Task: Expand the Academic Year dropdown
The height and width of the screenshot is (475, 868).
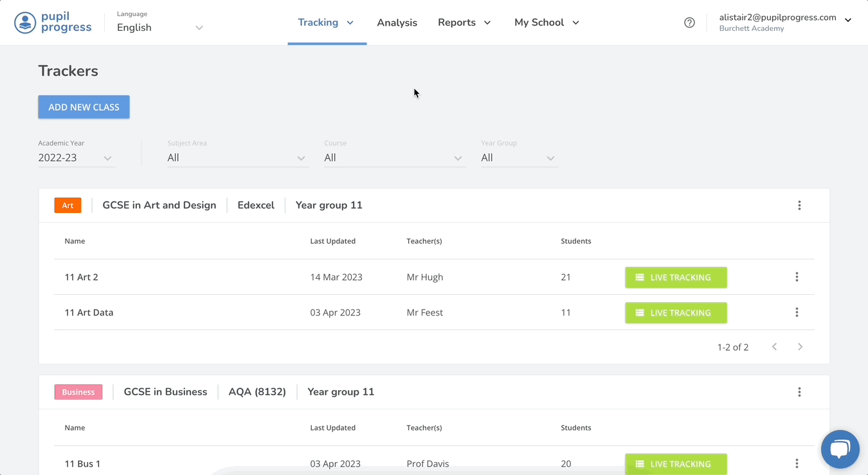Action: (x=76, y=158)
